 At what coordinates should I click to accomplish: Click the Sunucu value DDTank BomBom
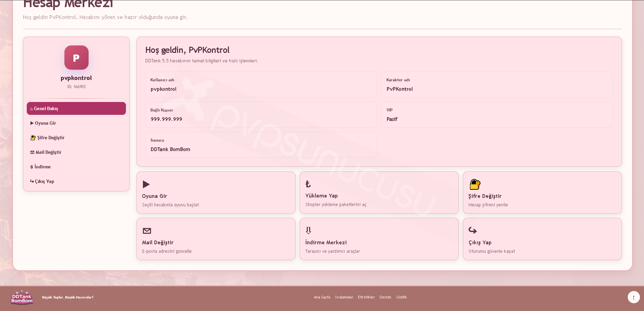tap(170, 149)
